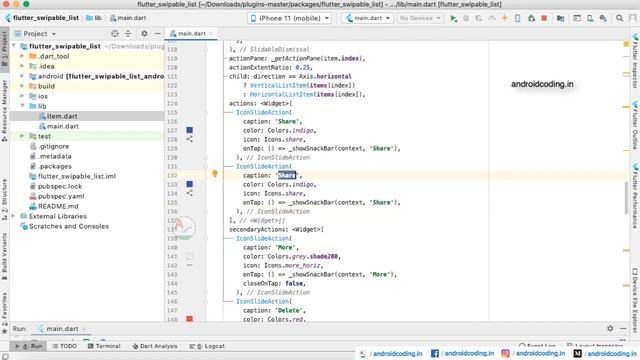Open the Project view selector dropdown
The height and width of the screenshot is (360, 640).
point(36,33)
